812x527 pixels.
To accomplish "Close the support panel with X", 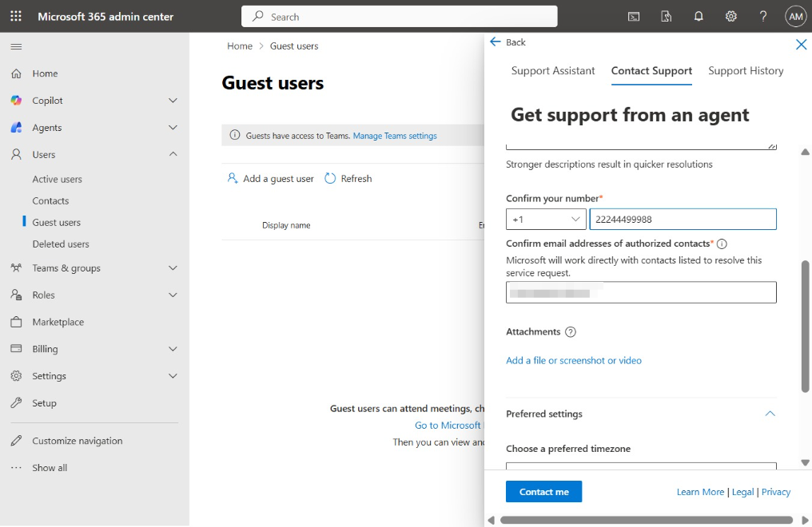I will (x=801, y=45).
